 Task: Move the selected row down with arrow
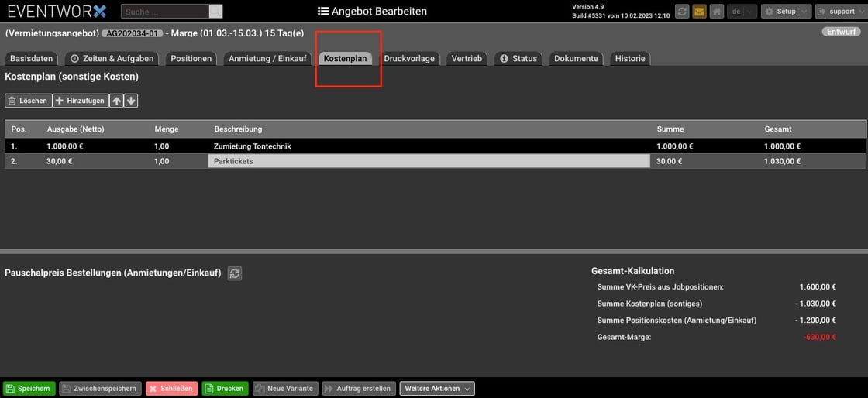[x=131, y=101]
